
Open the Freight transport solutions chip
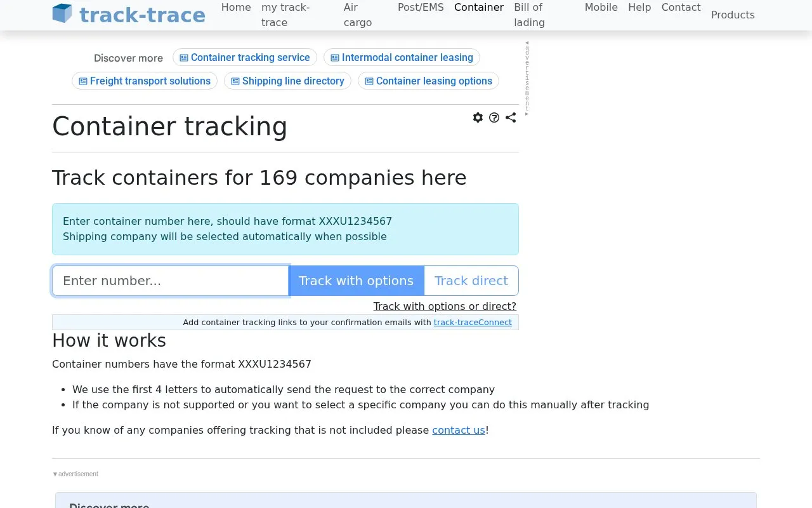tap(145, 81)
